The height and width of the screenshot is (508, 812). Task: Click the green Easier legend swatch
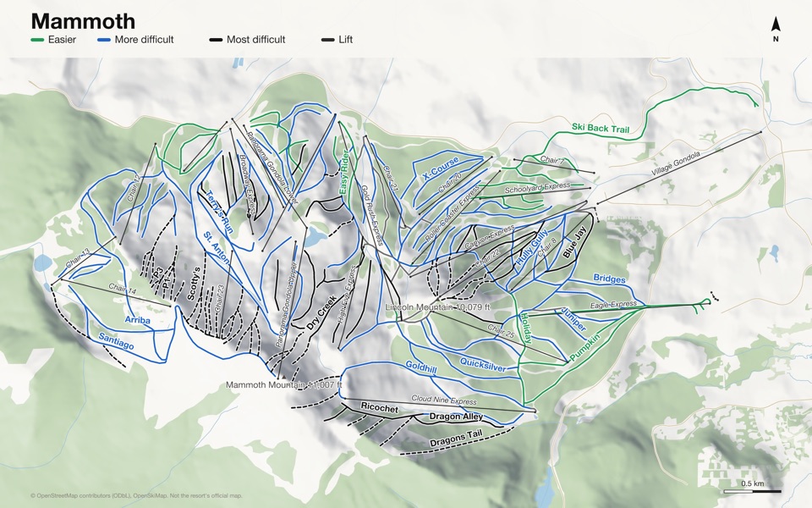37,40
